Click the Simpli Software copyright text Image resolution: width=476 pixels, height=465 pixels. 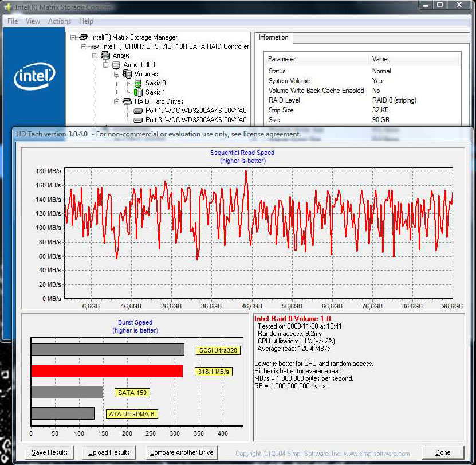click(322, 454)
